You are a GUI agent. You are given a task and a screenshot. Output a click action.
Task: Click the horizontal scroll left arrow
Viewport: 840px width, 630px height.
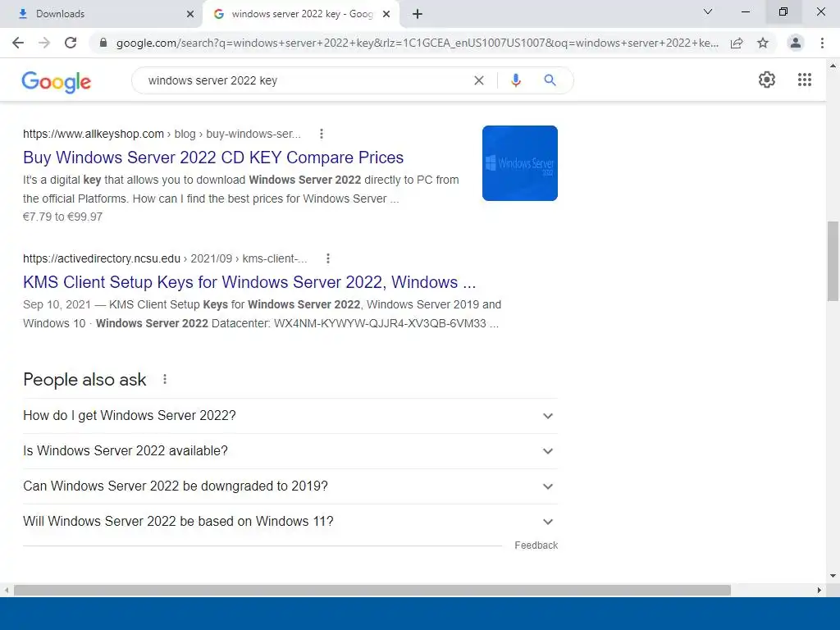pyautogui.click(x=7, y=590)
